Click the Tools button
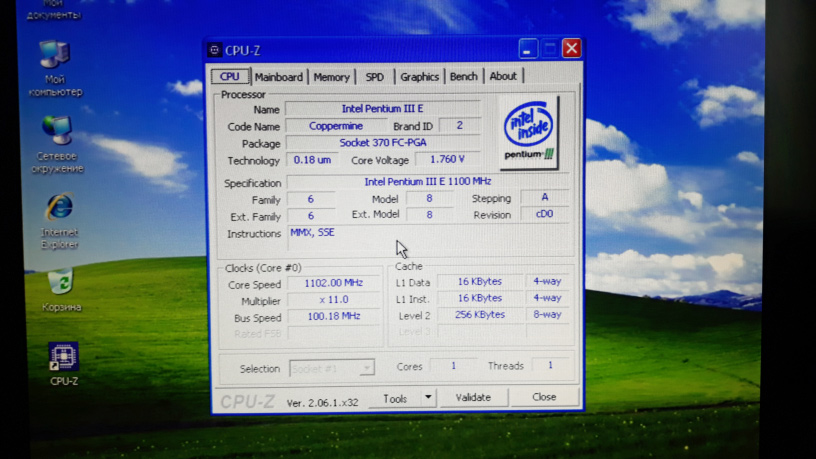This screenshot has height=459, width=816. pyautogui.click(x=395, y=399)
